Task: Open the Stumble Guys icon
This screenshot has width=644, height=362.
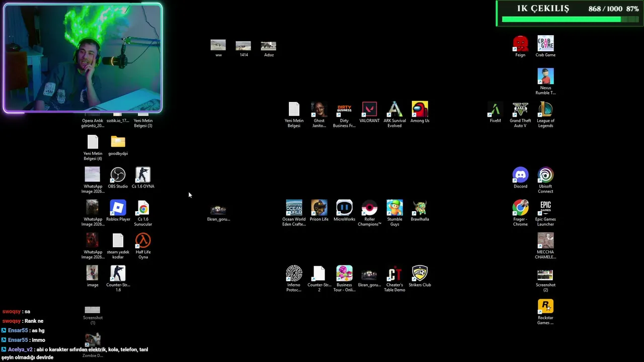Action: click(x=394, y=213)
